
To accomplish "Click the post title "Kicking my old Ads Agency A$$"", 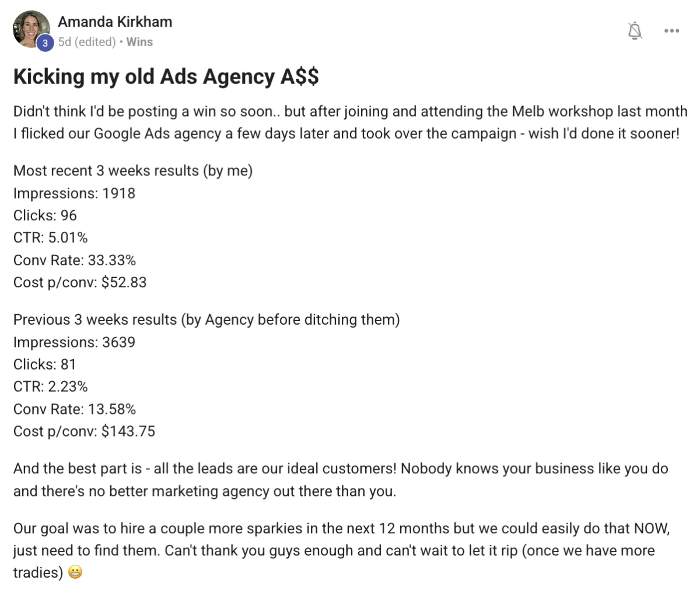I will pyautogui.click(x=166, y=77).
